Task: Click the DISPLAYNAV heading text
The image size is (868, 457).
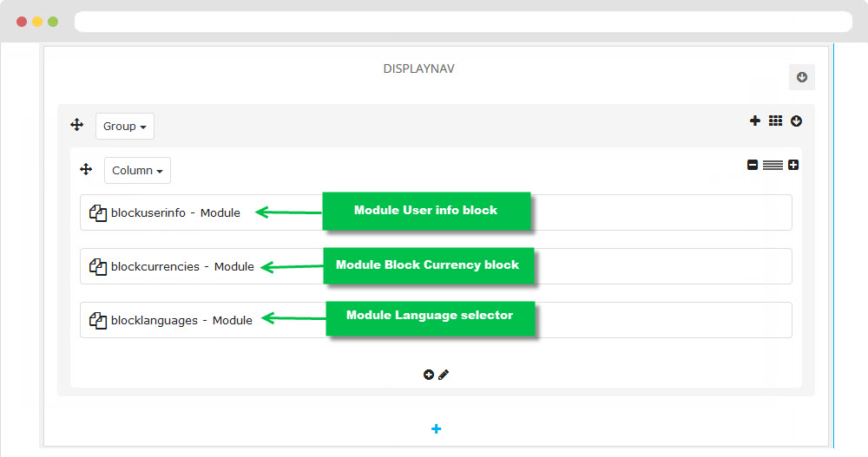Action: point(419,69)
